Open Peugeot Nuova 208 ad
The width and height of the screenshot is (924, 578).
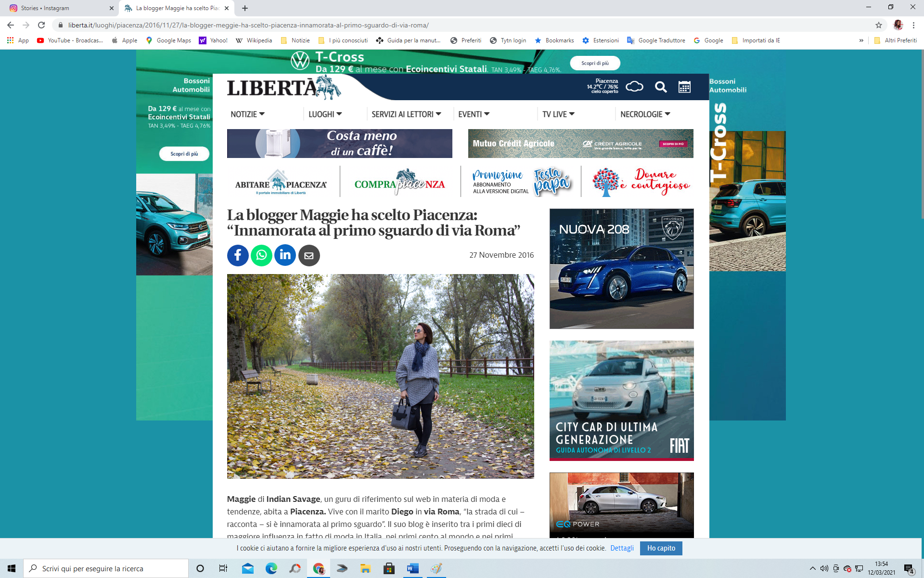(x=621, y=269)
